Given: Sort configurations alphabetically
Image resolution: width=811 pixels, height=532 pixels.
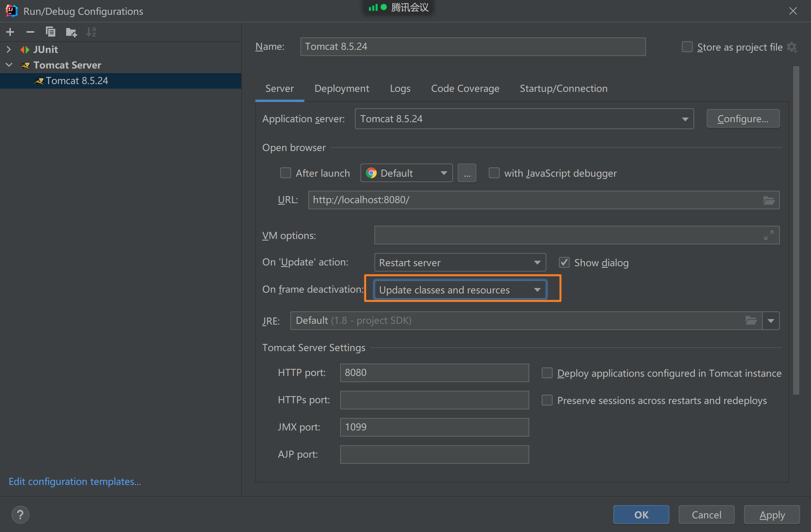Looking at the screenshot, I should coord(91,32).
